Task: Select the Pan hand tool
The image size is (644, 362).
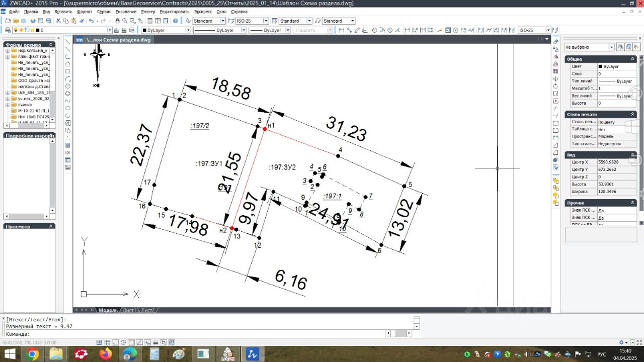Action: pos(117,21)
